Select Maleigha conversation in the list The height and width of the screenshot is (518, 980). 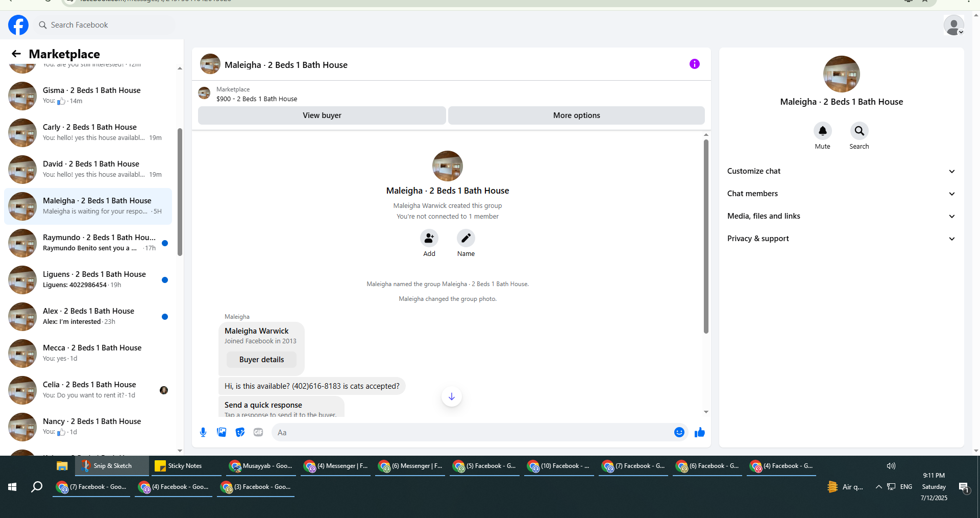pos(88,206)
